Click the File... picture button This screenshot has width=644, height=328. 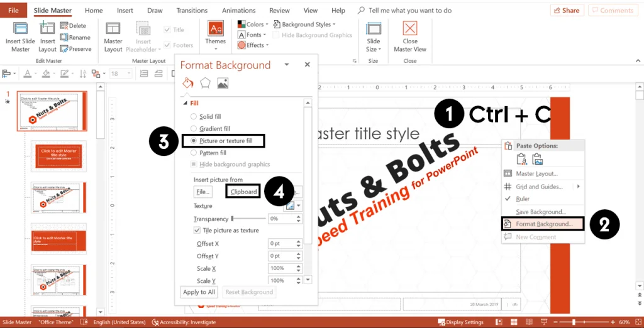(203, 192)
